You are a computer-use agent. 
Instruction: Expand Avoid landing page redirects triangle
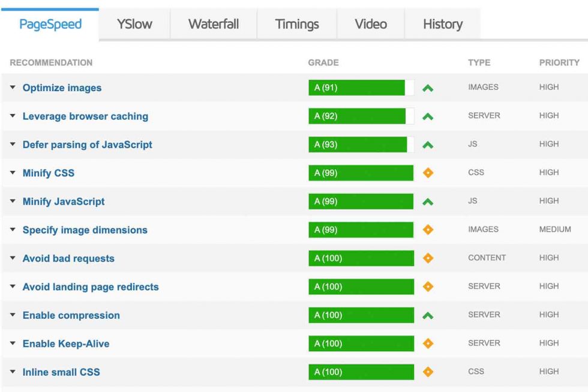13,287
